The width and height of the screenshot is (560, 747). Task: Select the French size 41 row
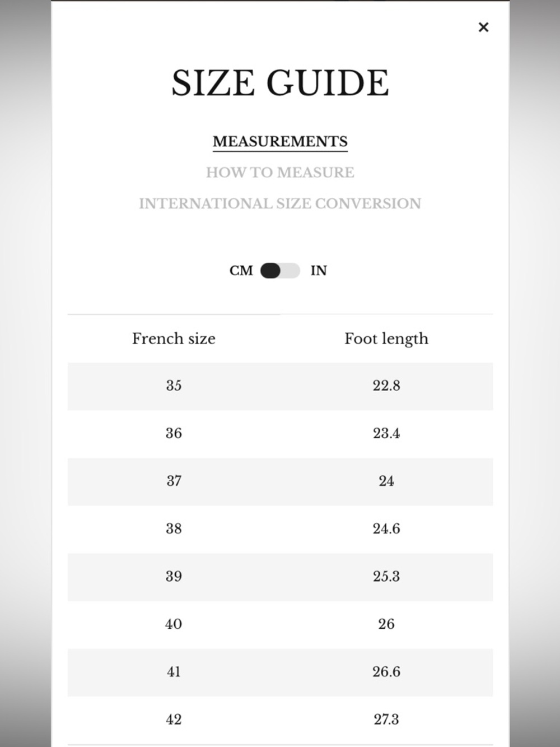pos(280,672)
